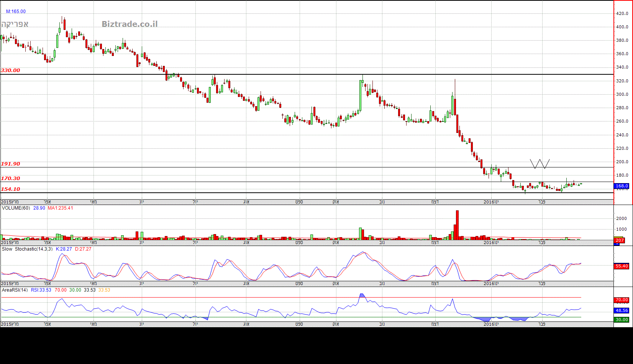Select the 154.10 support level label
Image resolution: width=633 pixels, height=364 pixels.
pos(10,189)
